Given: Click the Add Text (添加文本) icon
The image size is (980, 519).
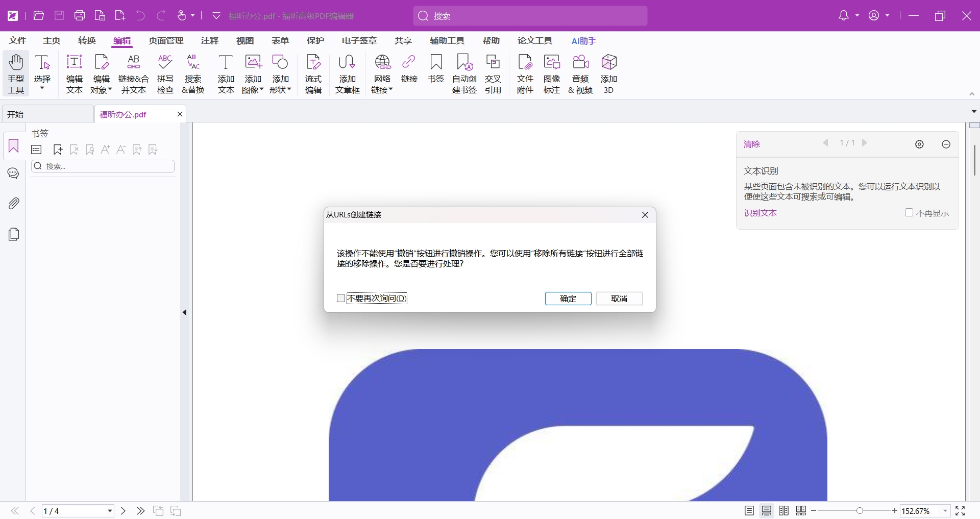Looking at the screenshot, I should point(226,74).
